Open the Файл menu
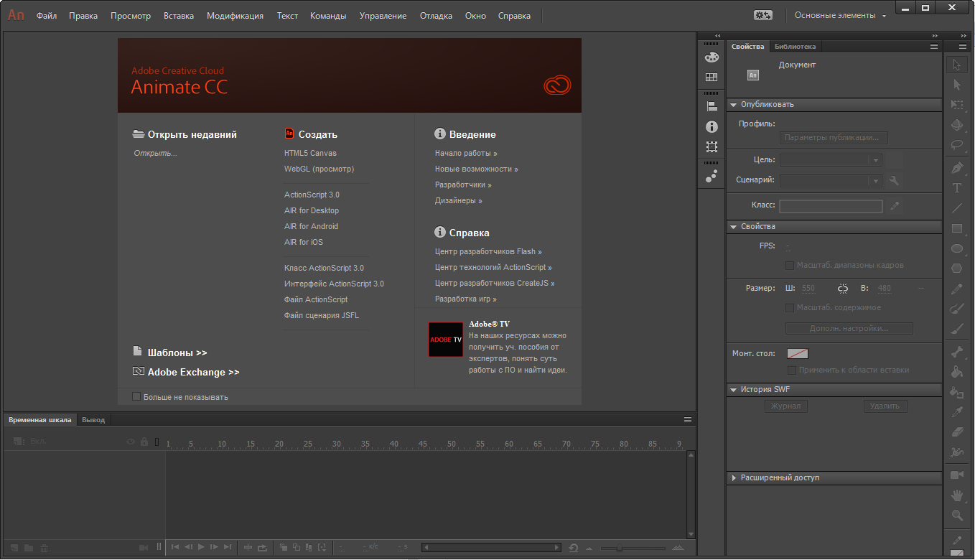 pyautogui.click(x=47, y=16)
